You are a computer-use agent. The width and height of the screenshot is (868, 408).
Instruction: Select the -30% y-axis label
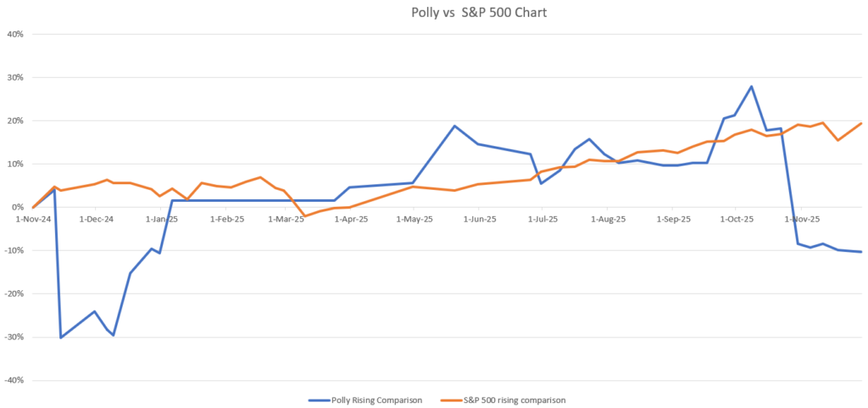click(x=14, y=337)
